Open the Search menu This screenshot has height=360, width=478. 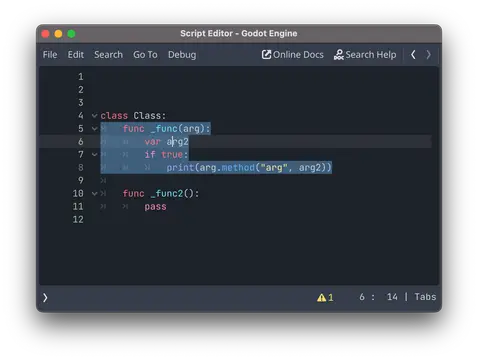(x=108, y=55)
